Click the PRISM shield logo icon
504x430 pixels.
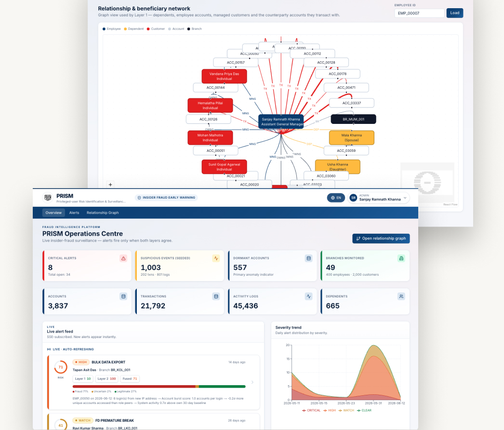(x=48, y=198)
